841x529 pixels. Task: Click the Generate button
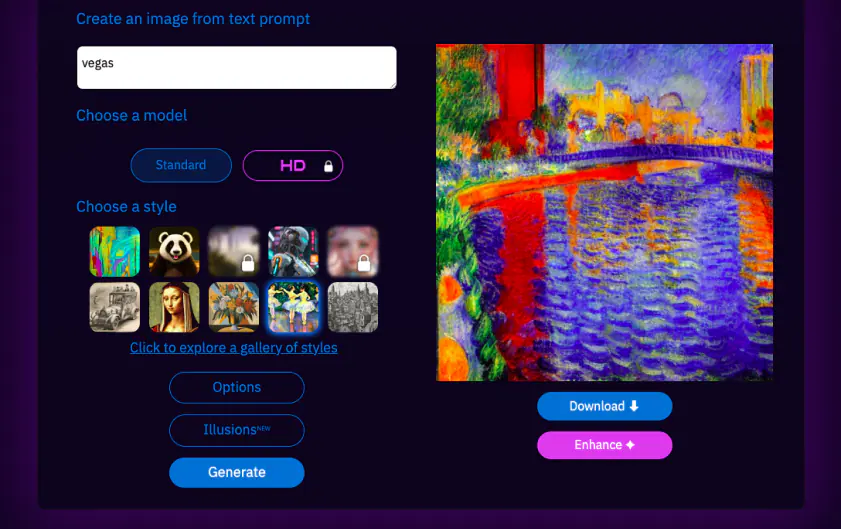(x=237, y=472)
